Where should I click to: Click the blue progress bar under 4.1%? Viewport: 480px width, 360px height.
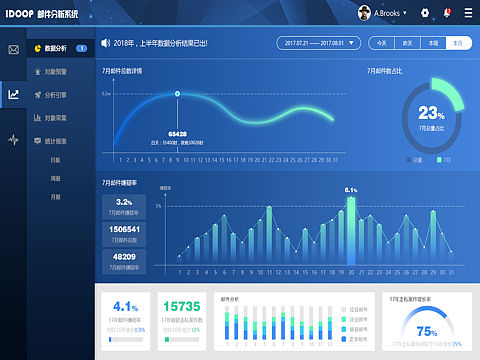125,340
